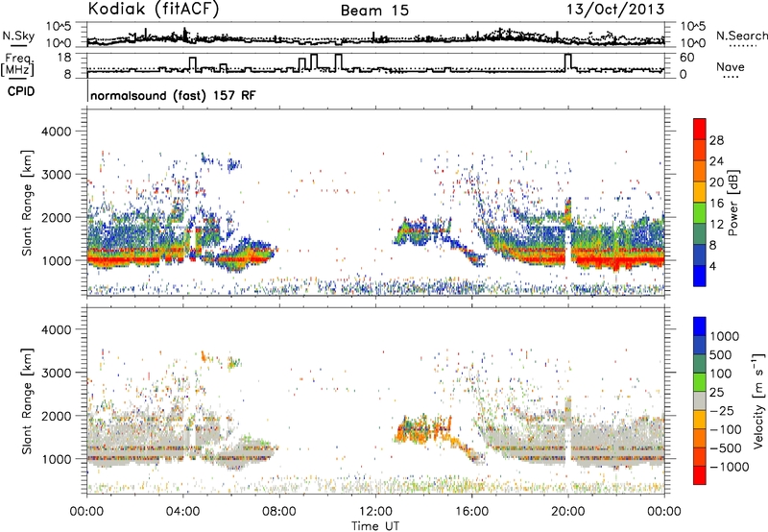
Task: Click the 'Power [dB]' colorbar label
Action: coord(732,203)
